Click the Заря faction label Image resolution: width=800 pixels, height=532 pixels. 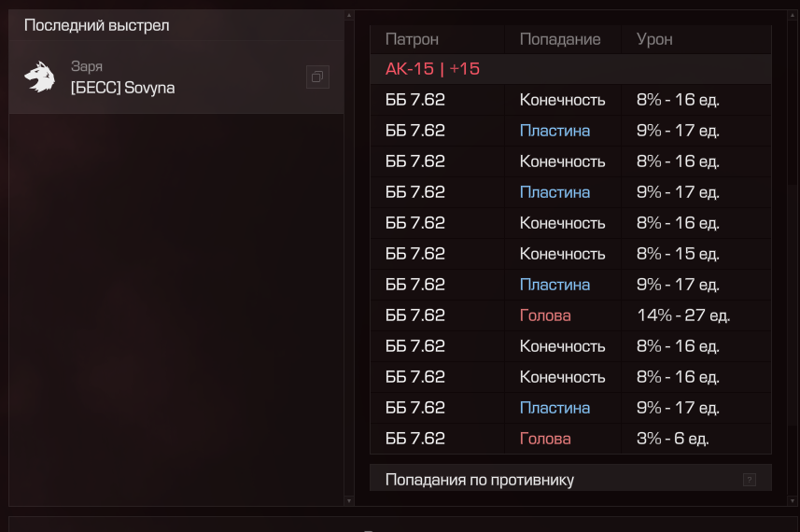click(86, 66)
